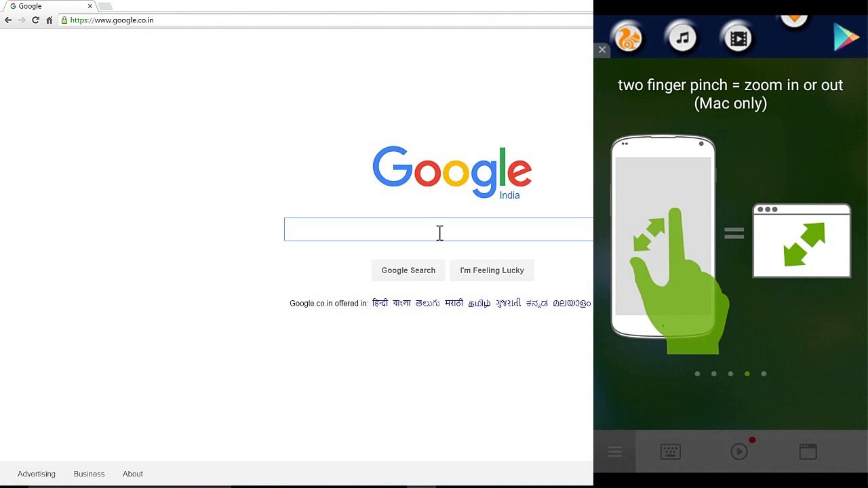Click the address bar URL
The width and height of the screenshot is (868, 488).
(112, 20)
